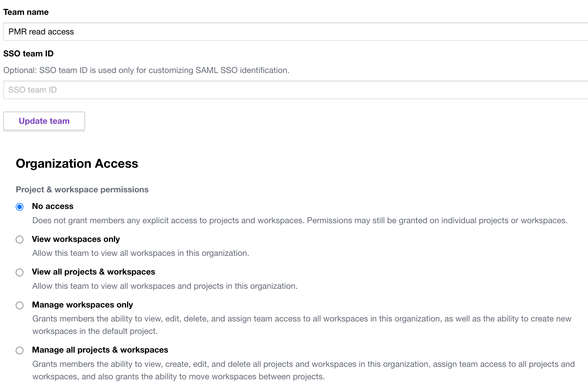Choose Manage all projects & workspaces radio
Screen dimensions: 588x390
pos(20,351)
